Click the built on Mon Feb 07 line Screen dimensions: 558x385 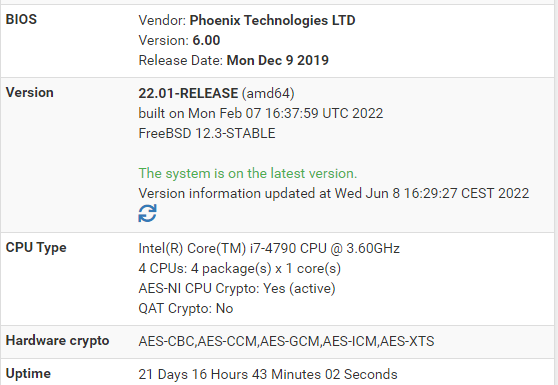[x=260, y=113]
